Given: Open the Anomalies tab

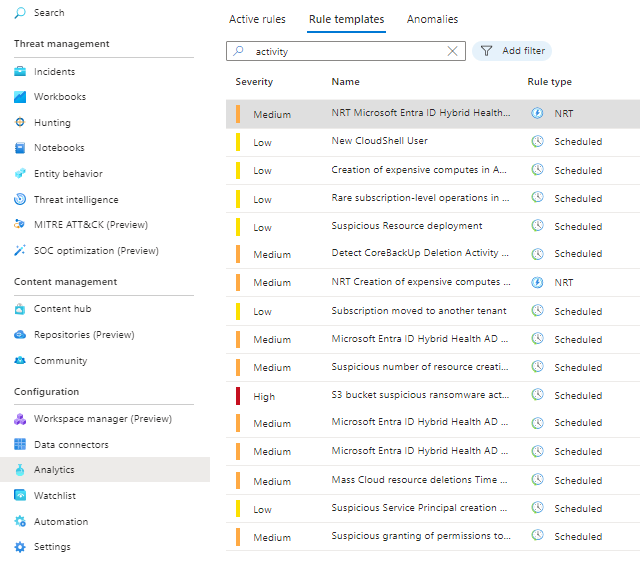Looking at the screenshot, I should pos(432,19).
